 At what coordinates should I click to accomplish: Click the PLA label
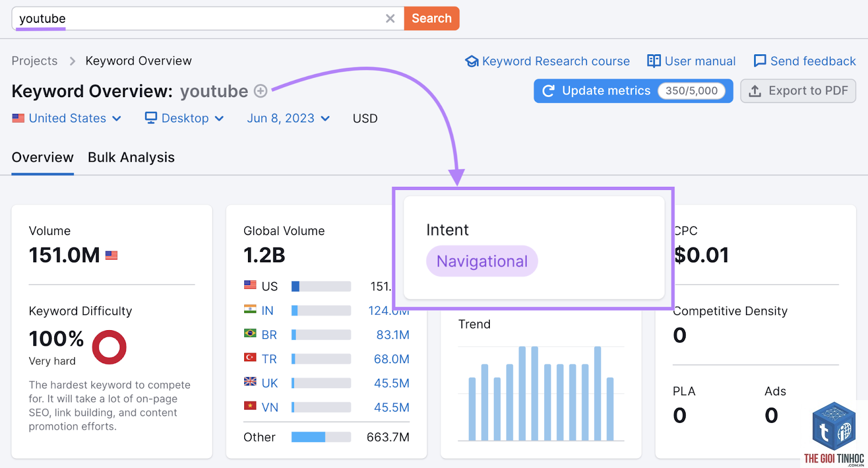point(684,391)
